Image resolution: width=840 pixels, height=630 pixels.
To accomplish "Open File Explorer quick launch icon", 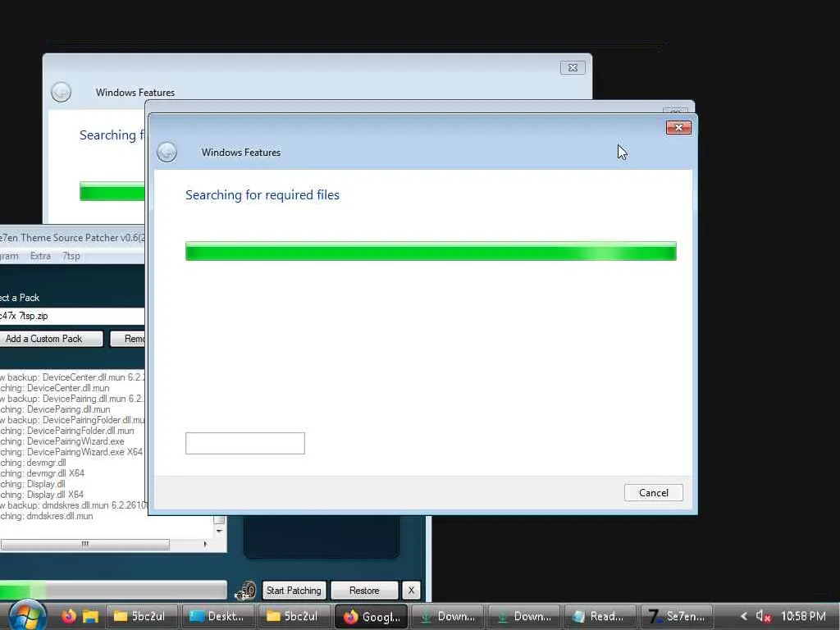I will click(x=90, y=616).
